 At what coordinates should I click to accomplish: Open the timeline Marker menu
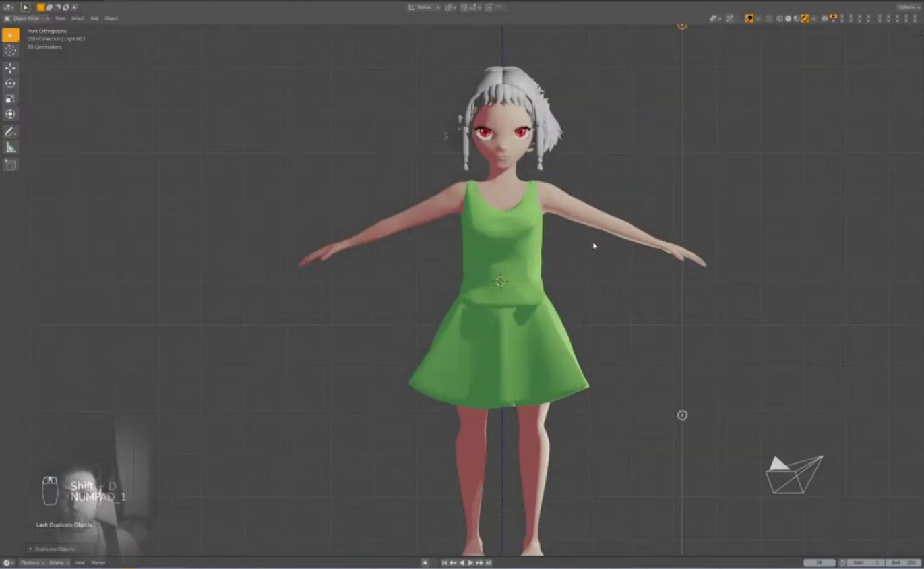[x=98, y=562]
